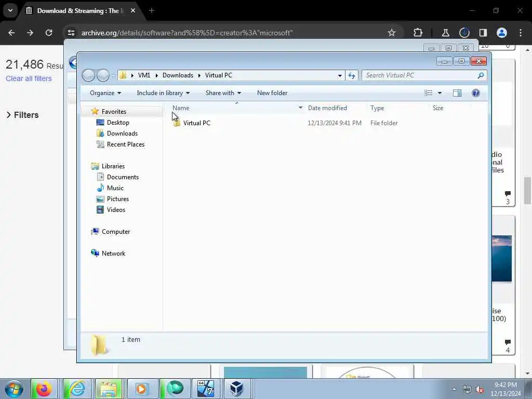Image resolution: width=532 pixels, height=399 pixels.
Task: Show the preview pane
Action: (x=457, y=93)
